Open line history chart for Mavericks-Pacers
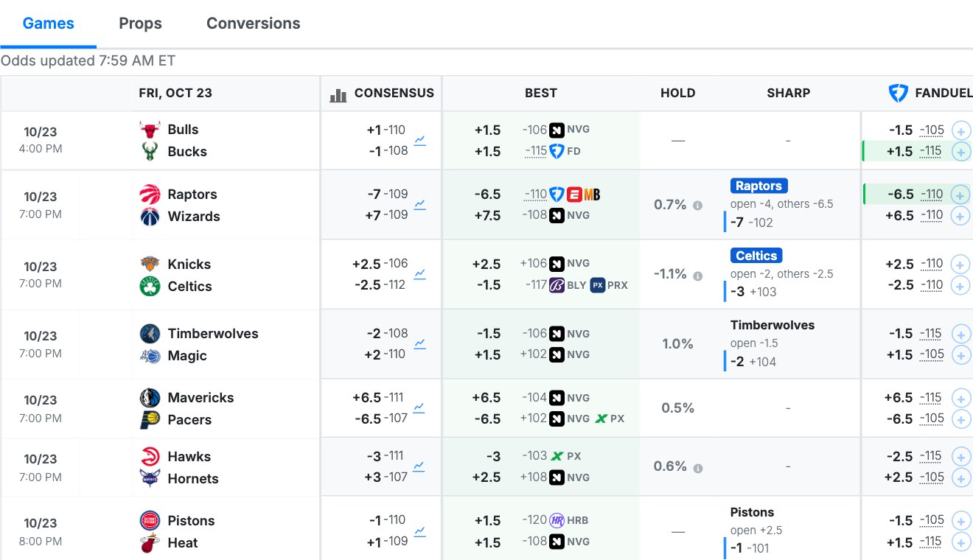 (x=419, y=407)
